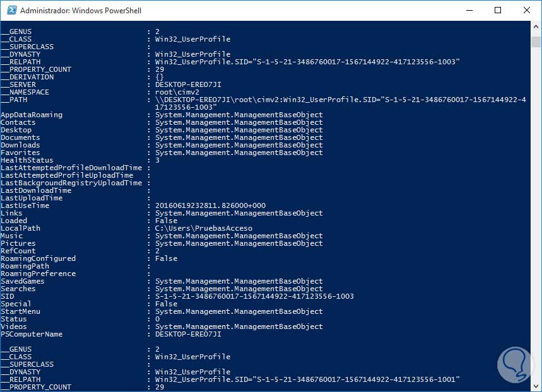
Task: Click the StartMenu property label
Action: click(x=20, y=311)
